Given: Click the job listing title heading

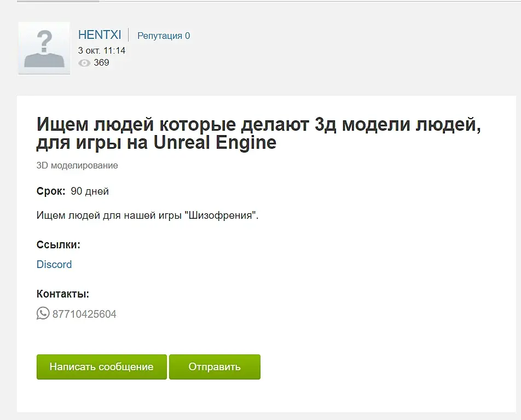Looking at the screenshot, I should click(258, 133).
